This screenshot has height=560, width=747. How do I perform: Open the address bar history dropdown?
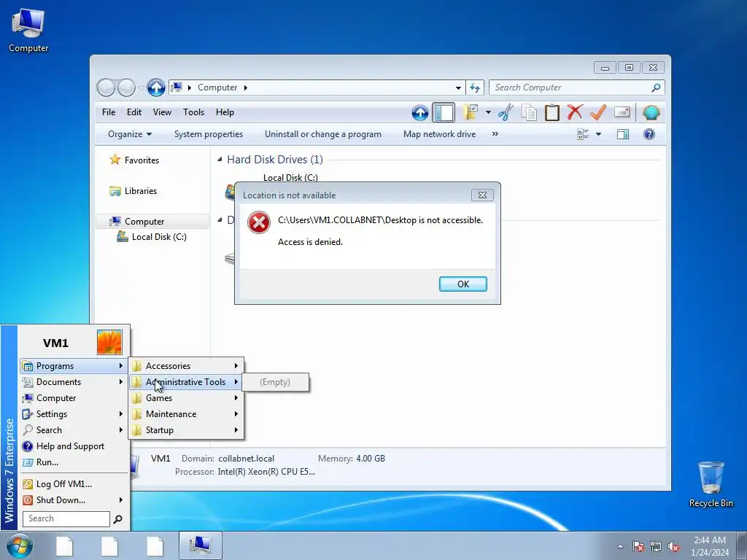(458, 87)
